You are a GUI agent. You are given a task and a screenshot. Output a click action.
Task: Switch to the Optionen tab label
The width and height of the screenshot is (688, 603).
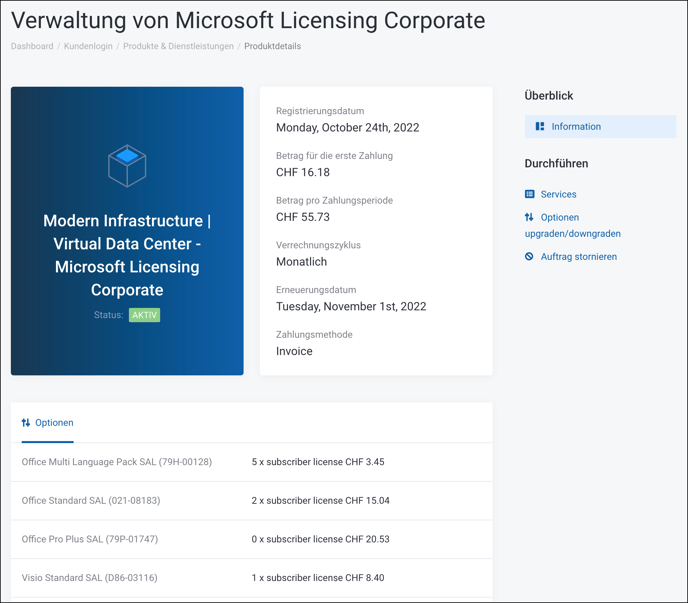pos(54,423)
